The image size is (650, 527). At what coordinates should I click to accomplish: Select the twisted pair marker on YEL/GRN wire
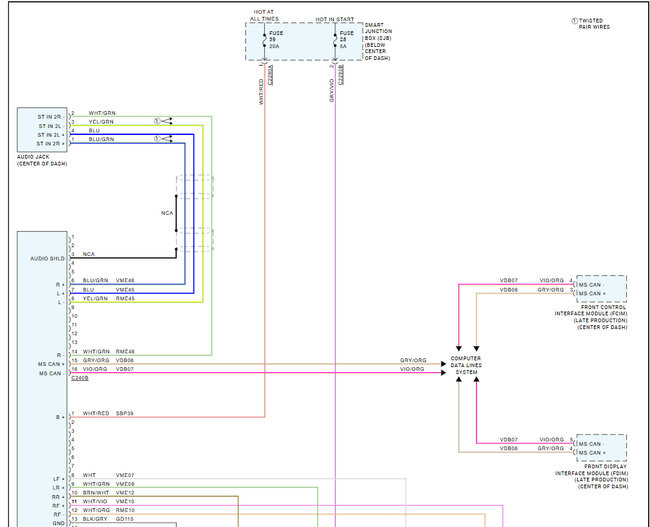pos(156,121)
